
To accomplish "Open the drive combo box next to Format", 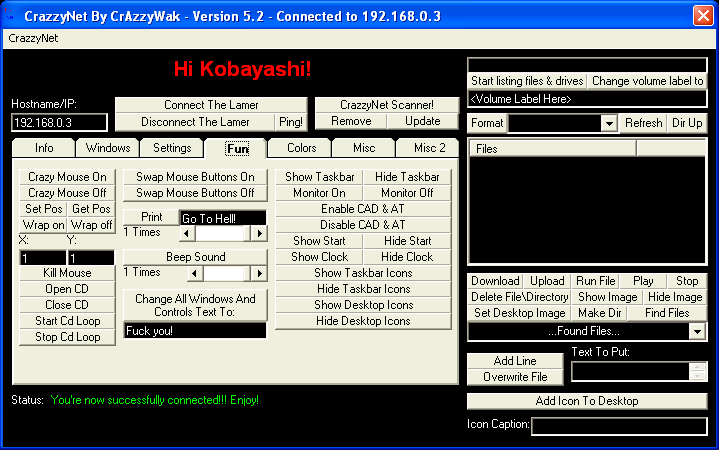I will point(609,123).
